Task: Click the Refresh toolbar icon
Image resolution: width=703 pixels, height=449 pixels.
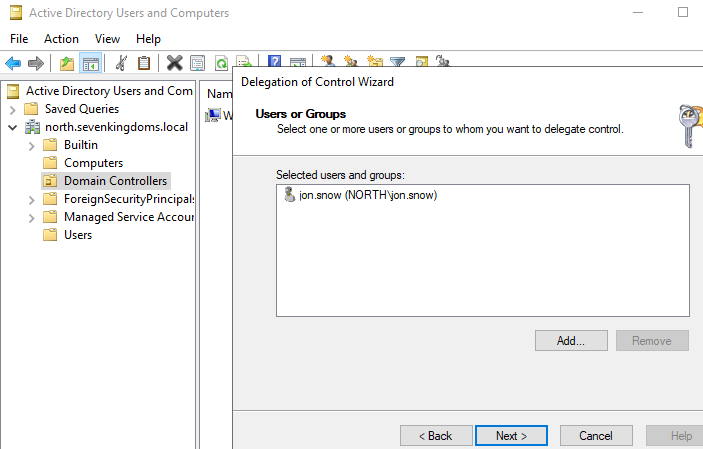Action: pos(221,63)
